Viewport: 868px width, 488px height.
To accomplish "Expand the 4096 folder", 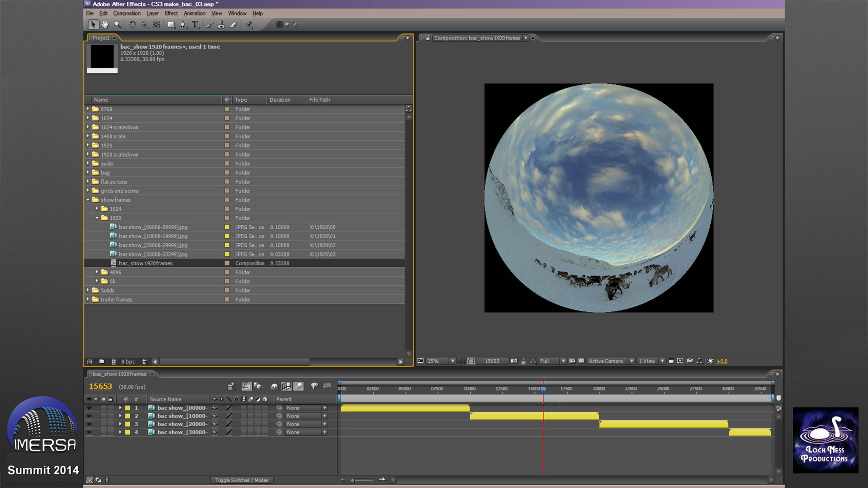I will click(x=97, y=272).
